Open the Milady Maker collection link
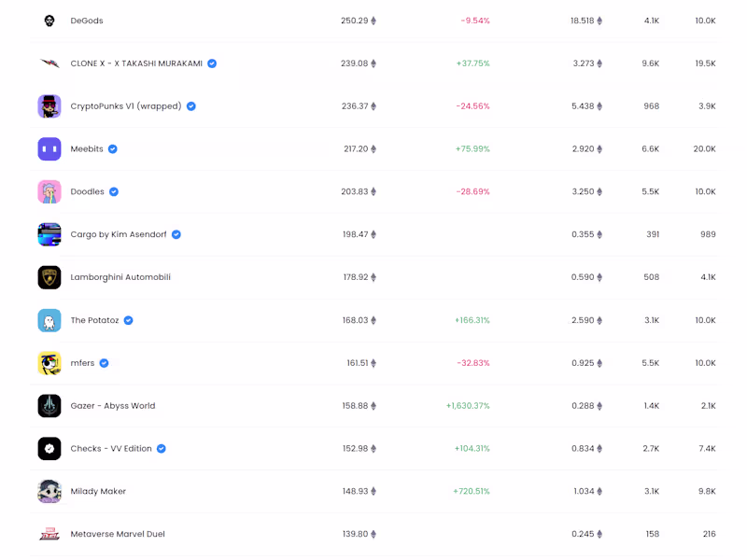Screen dimensions: 747x560 (98, 492)
